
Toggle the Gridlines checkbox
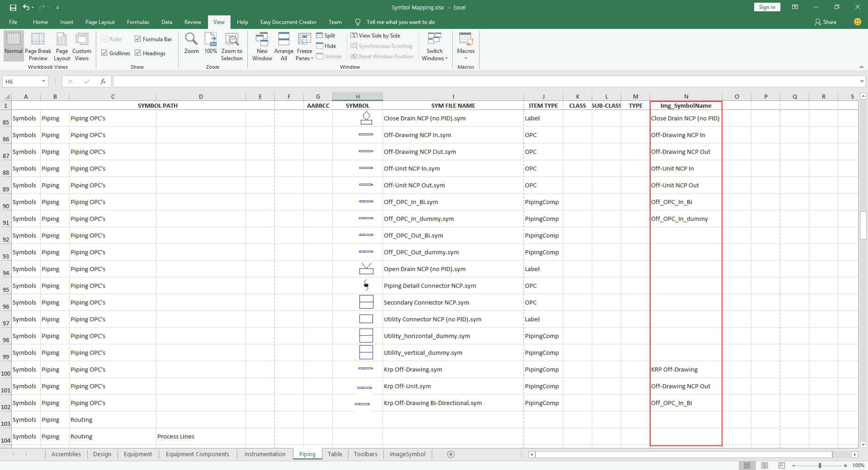(x=104, y=53)
